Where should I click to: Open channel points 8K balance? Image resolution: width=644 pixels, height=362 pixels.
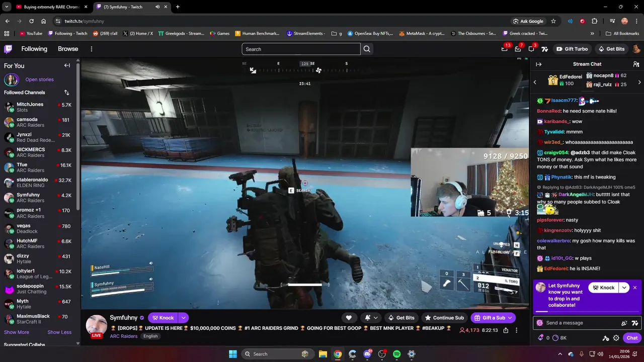(559, 338)
